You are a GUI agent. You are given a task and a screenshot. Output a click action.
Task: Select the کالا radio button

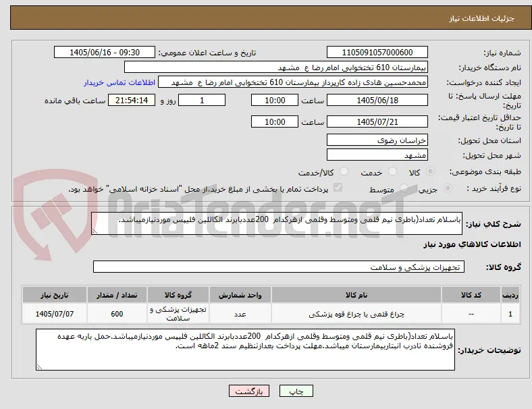430,171
